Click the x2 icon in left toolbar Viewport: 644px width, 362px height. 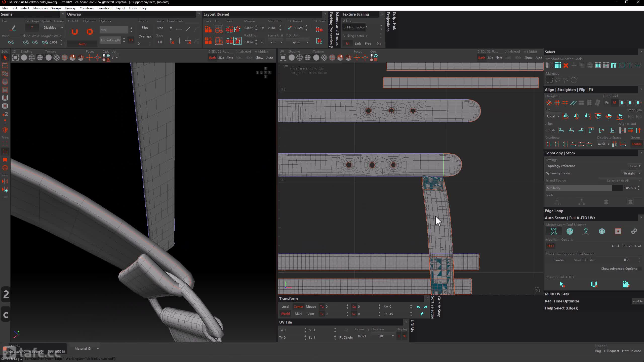click(5, 114)
